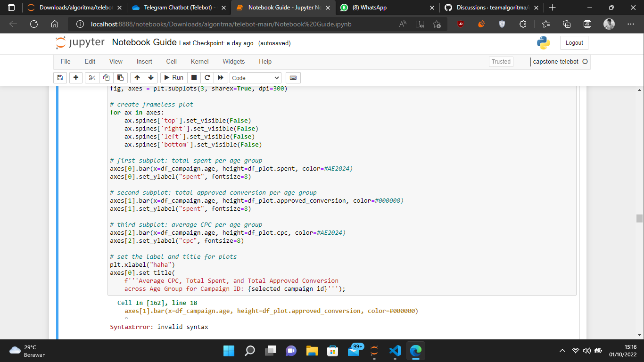Interrupt the kernel with the stop icon
This screenshot has width=644, height=362.
pos(194,77)
